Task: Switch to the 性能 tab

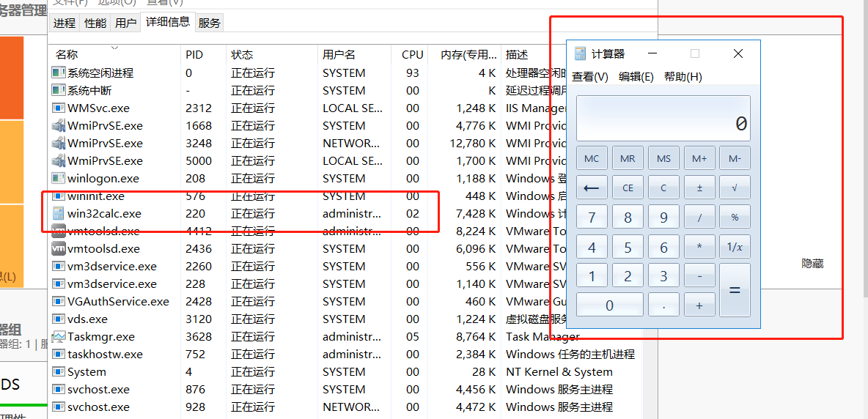Action: tap(95, 23)
